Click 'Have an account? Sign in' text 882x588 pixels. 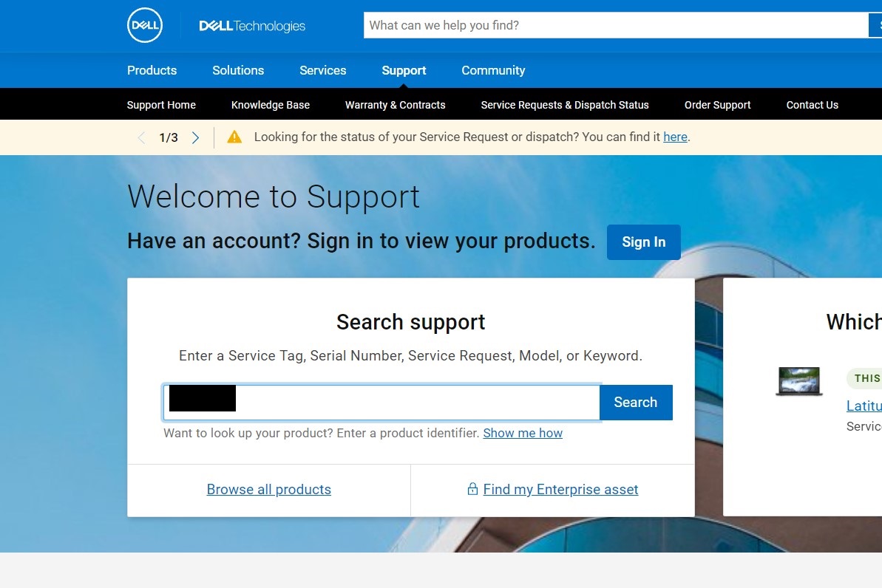361,241
